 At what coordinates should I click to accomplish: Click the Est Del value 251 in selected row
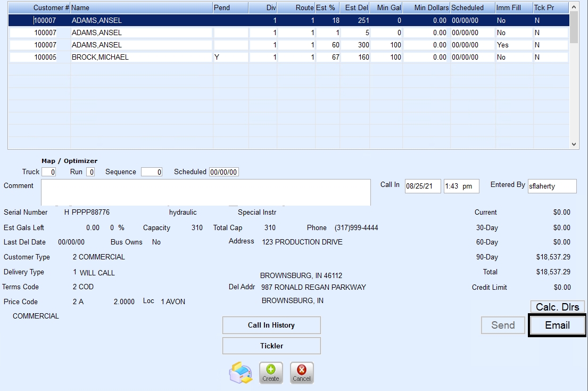point(363,21)
